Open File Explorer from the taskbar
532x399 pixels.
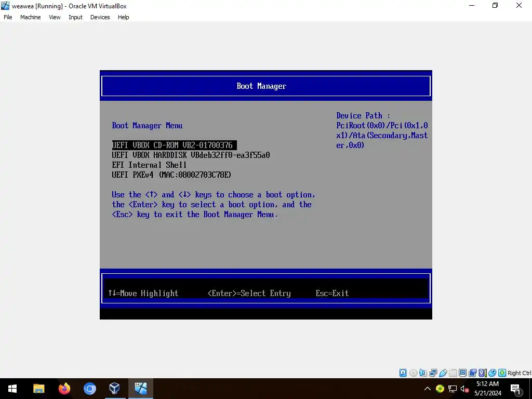[x=38, y=389]
